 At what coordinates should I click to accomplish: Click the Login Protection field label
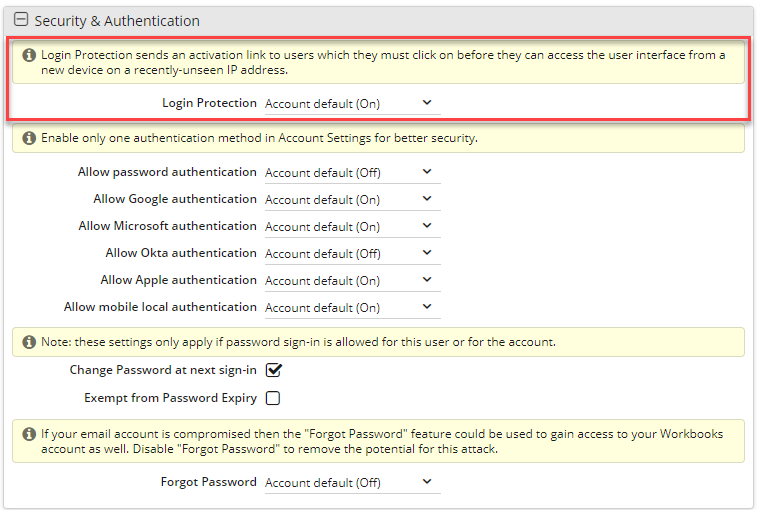coord(209,103)
